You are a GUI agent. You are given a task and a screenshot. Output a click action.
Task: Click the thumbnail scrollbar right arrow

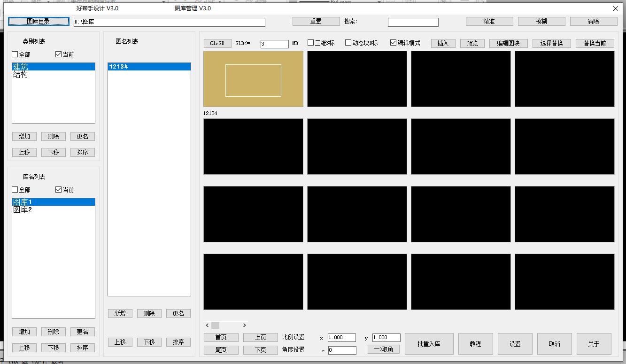tap(244, 325)
